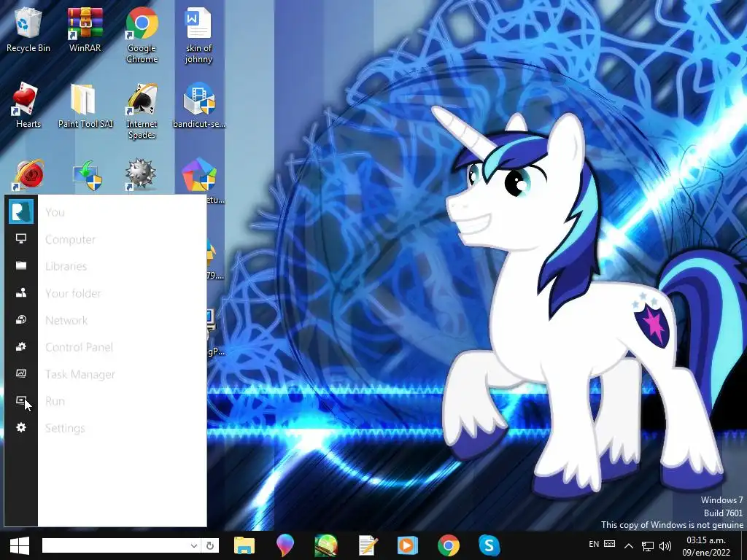Open the notepad with pencil taskbar app
This screenshot has width=747, height=560.
[368, 545]
